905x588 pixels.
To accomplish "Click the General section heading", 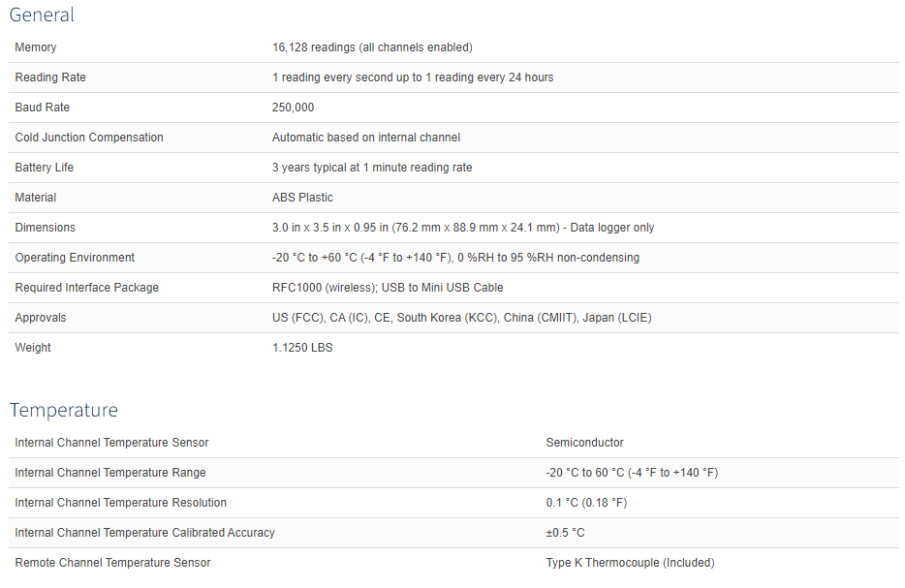I will [42, 15].
